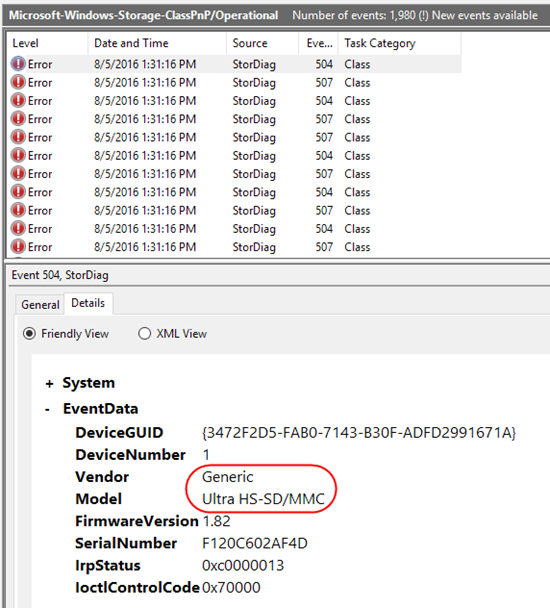The image size is (550, 608).
Task: Sort events by Source column header
Action: (x=263, y=43)
